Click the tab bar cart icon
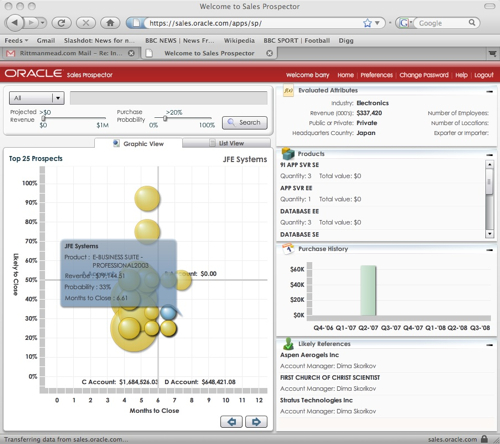 [492, 53]
